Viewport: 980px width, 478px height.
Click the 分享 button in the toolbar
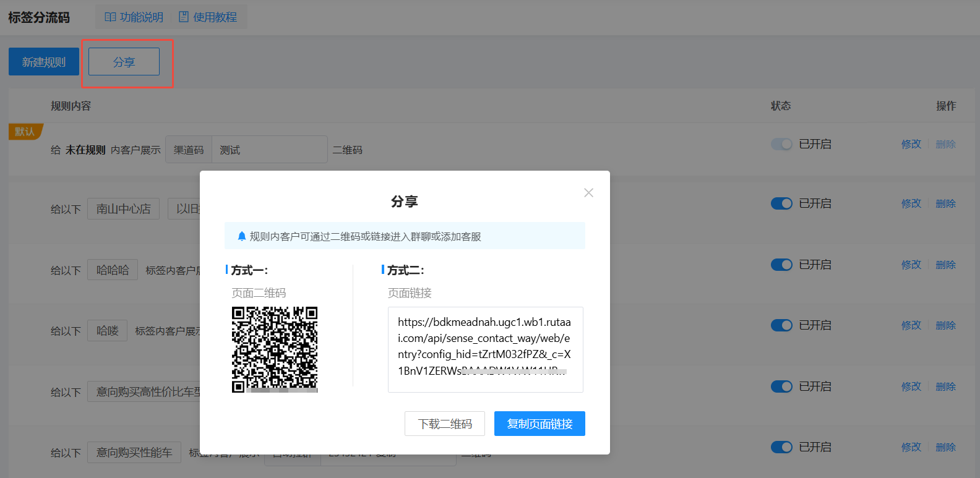pyautogui.click(x=124, y=62)
